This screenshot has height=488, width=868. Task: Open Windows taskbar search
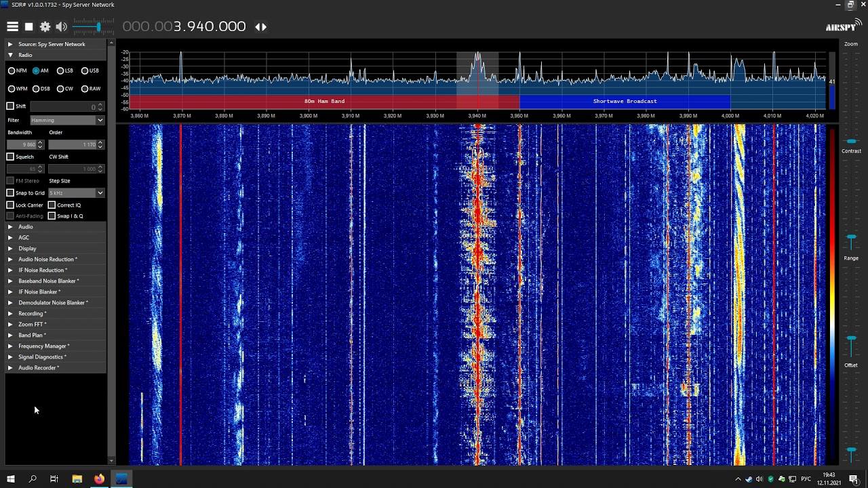coord(33,479)
